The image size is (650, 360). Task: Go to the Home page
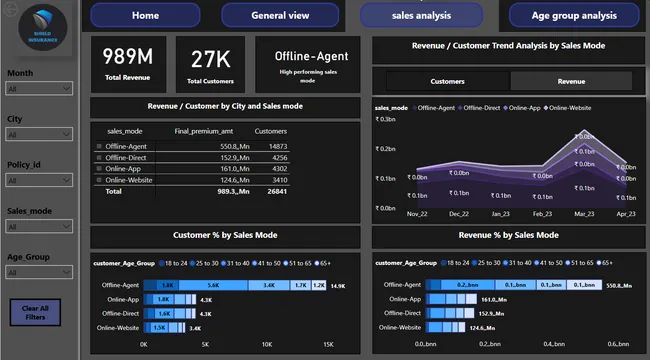[x=145, y=15]
